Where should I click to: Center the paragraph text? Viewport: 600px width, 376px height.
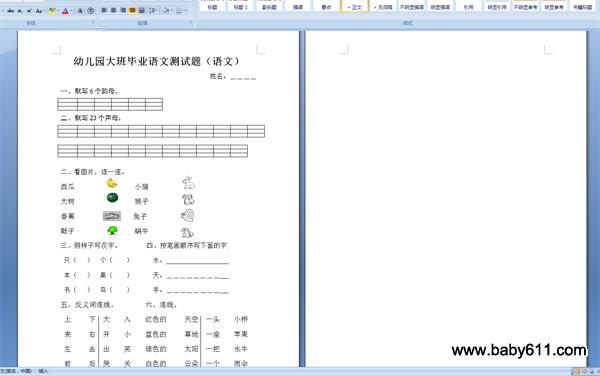(x=113, y=11)
